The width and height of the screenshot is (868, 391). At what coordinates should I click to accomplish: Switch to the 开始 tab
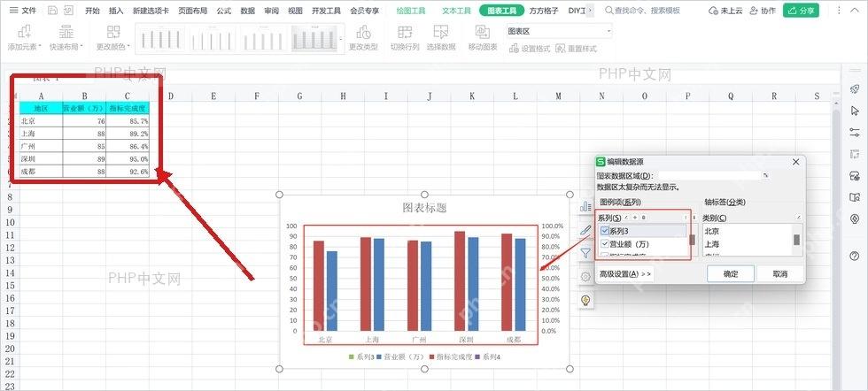(x=93, y=11)
